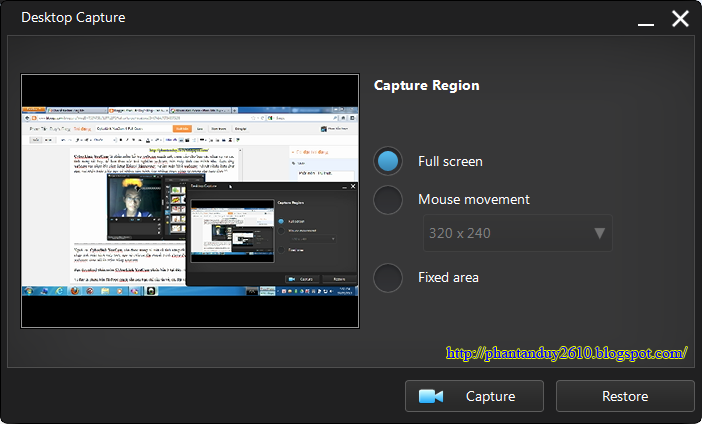Click the Capture button with camera icon
Viewport: 702px width, 424px height.
point(474,396)
